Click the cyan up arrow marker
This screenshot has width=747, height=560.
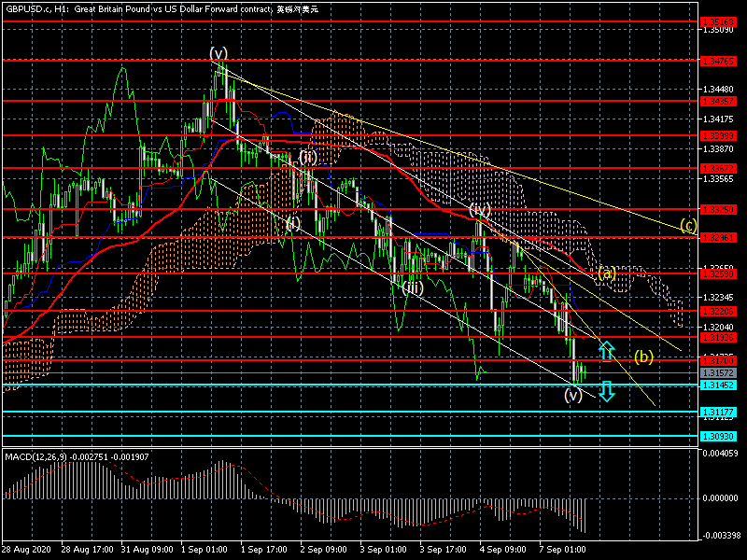pos(606,350)
